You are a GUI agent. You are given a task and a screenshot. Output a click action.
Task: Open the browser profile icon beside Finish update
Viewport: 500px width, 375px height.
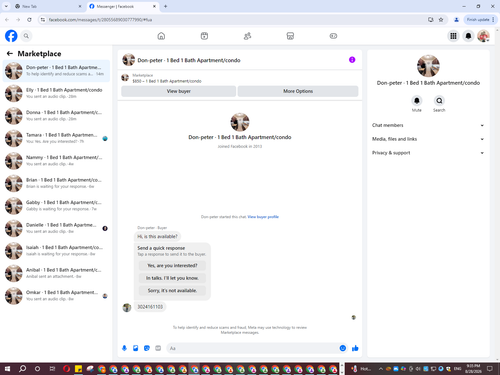(456, 20)
